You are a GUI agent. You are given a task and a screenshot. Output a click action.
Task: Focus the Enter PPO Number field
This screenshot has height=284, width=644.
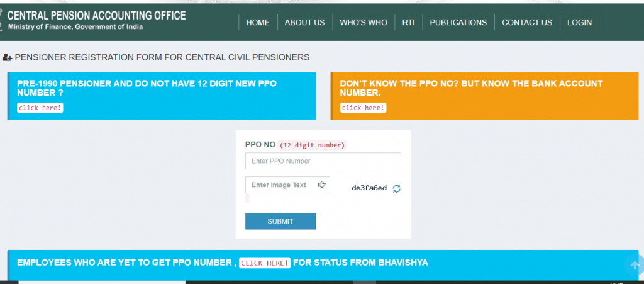[x=323, y=161]
